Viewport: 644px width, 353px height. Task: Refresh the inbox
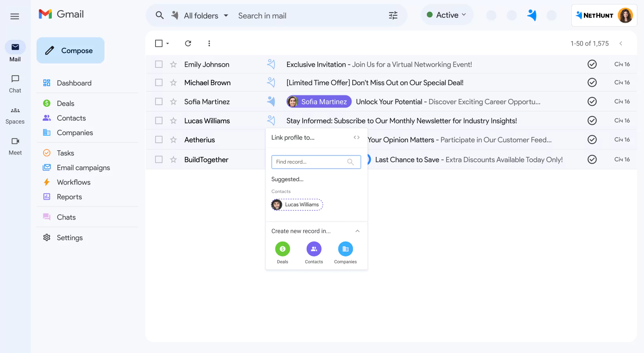click(x=188, y=43)
